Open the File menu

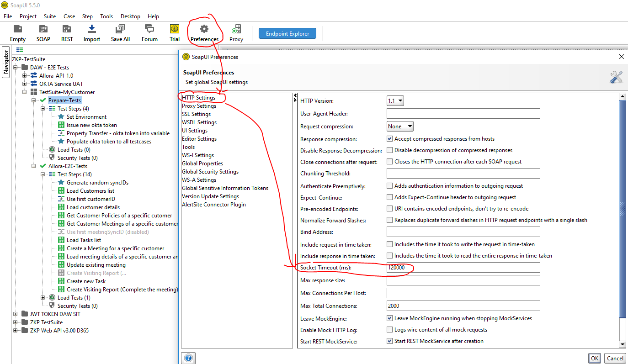tap(8, 16)
